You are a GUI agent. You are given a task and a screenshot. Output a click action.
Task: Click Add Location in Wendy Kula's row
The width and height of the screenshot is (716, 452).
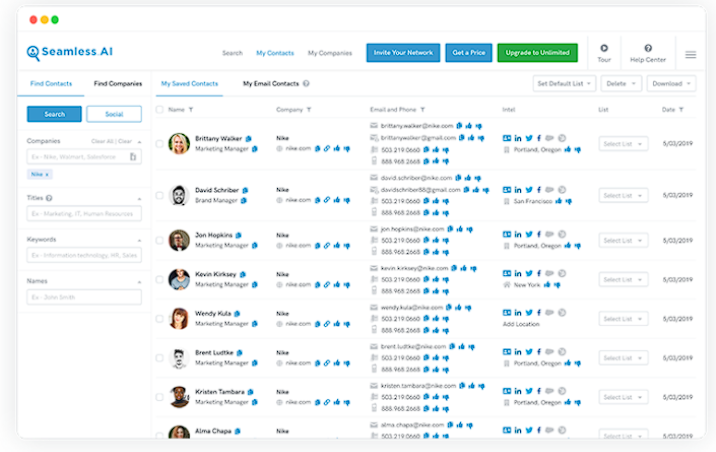pos(521,324)
